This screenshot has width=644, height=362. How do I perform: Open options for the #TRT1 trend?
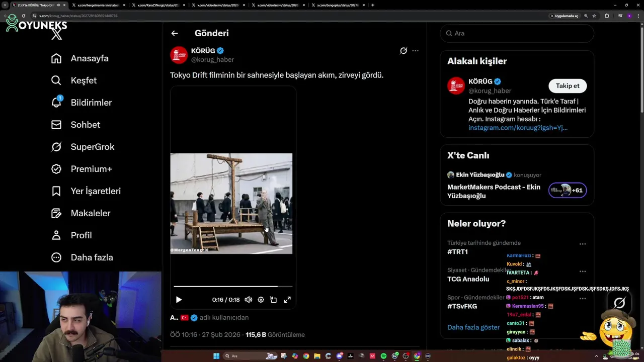pos(583,244)
